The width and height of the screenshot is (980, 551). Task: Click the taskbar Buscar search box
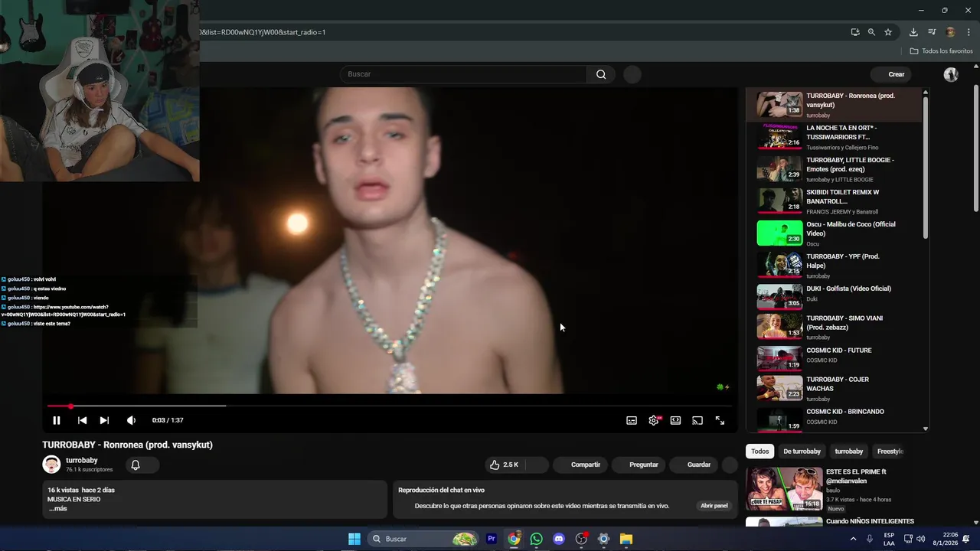point(423,539)
